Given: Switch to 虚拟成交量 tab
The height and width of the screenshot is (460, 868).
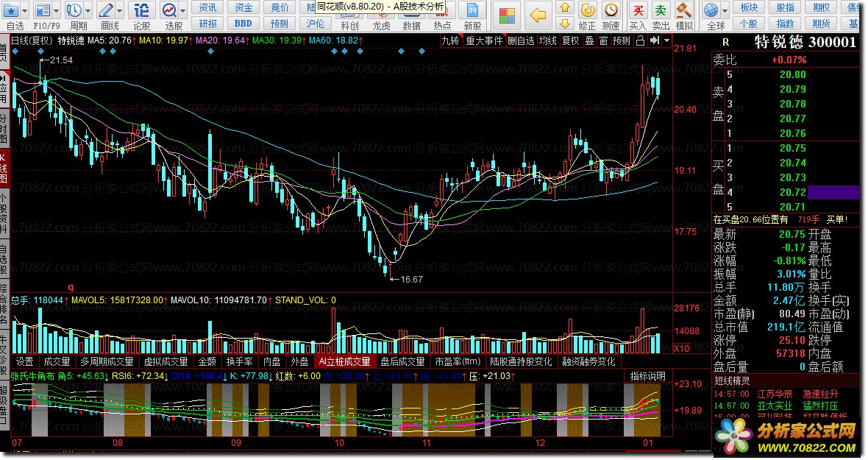Looking at the screenshot, I should (166, 361).
